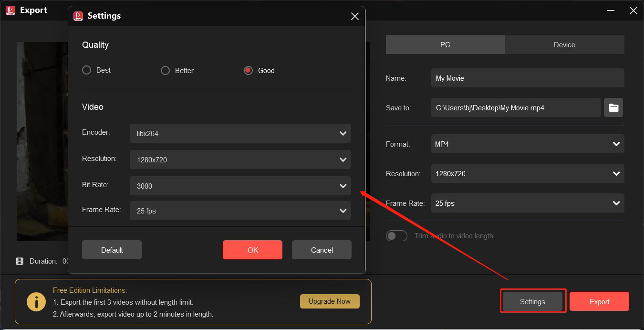Click the info icon in limitations banner
Viewport: 644px width, 330px height.
[x=36, y=301]
